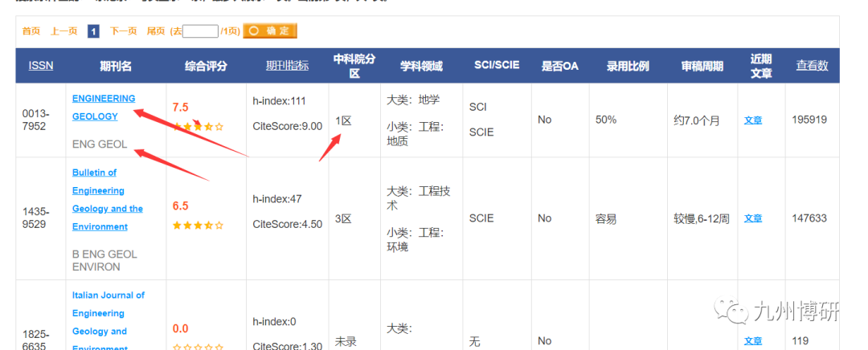Open 文章 link in Bulletin row
The width and height of the screenshot is (868, 350).
click(753, 218)
